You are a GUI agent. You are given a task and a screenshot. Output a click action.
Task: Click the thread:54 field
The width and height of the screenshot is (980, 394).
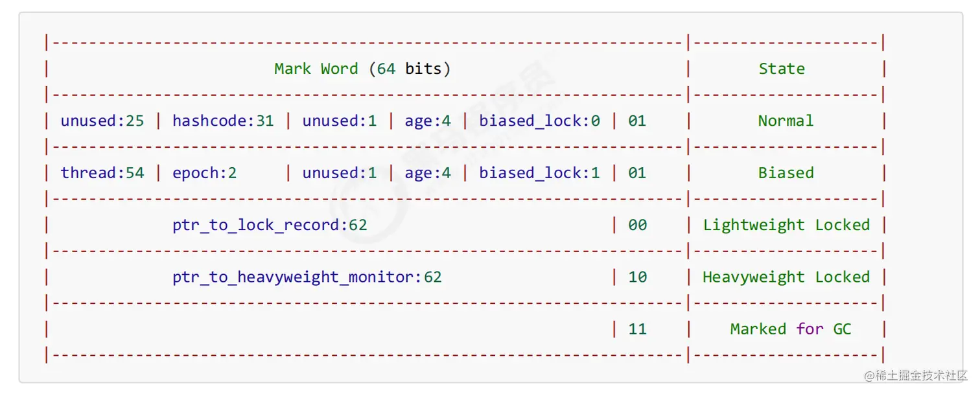point(102,173)
